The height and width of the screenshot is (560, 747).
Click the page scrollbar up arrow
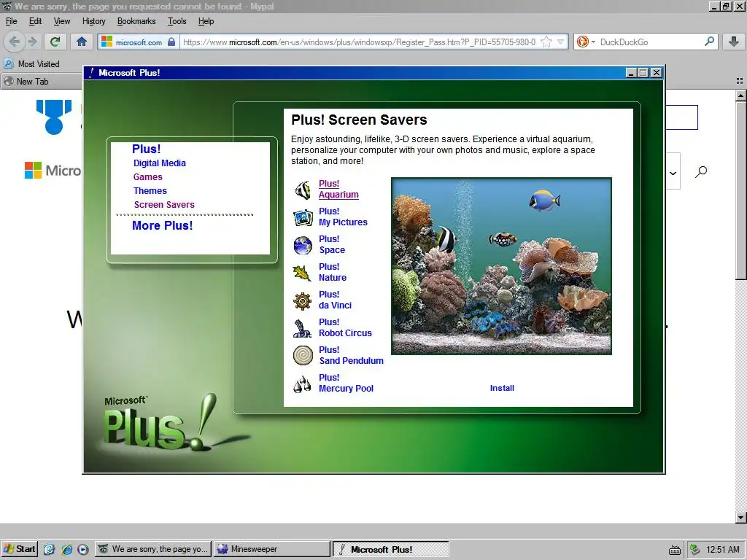coord(741,96)
